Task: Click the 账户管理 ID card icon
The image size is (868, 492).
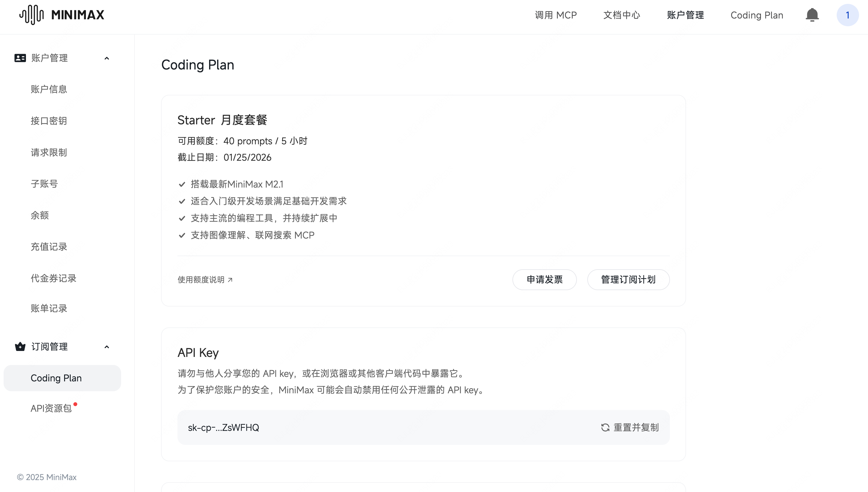Action: (20, 58)
